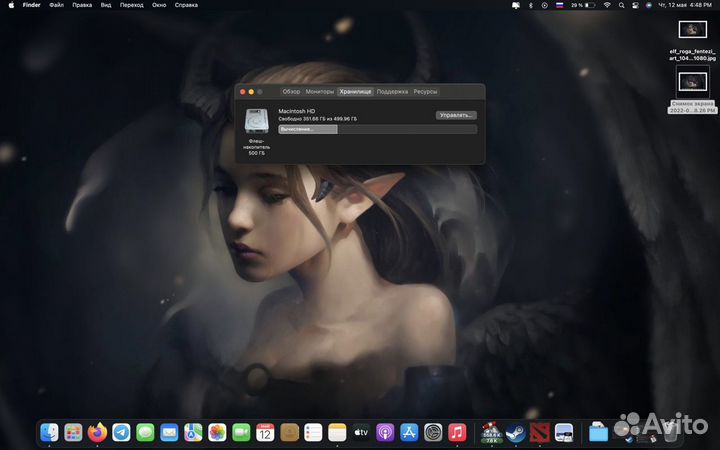Screen dimensions: 720x450
Task: Open Mail app in the dock
Action: [x=169, y=433]
